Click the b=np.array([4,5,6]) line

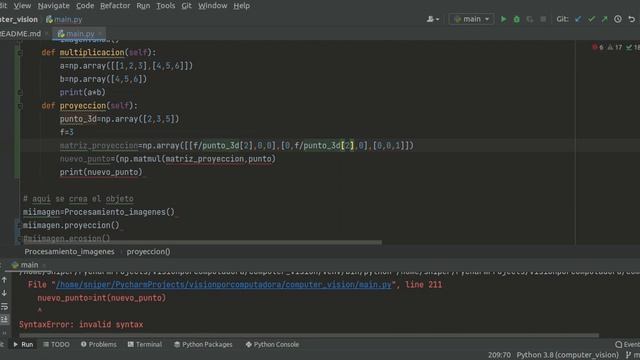103,79
